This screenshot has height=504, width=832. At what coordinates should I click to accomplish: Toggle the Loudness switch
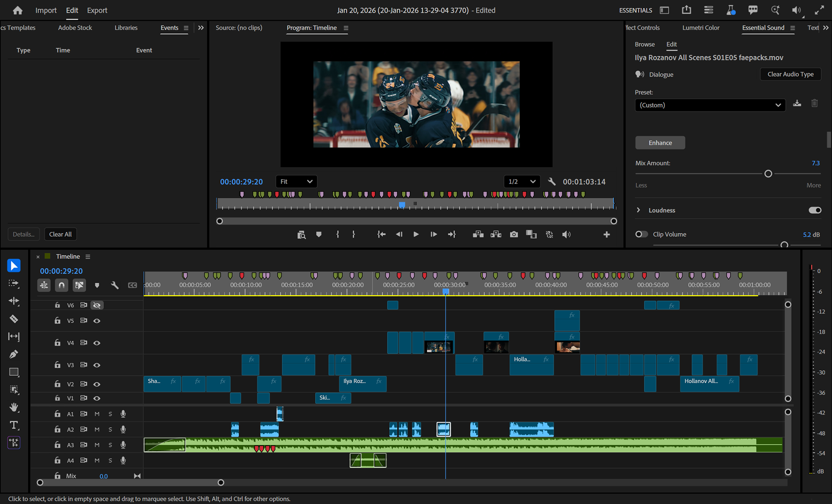click(x=815, y=210)
